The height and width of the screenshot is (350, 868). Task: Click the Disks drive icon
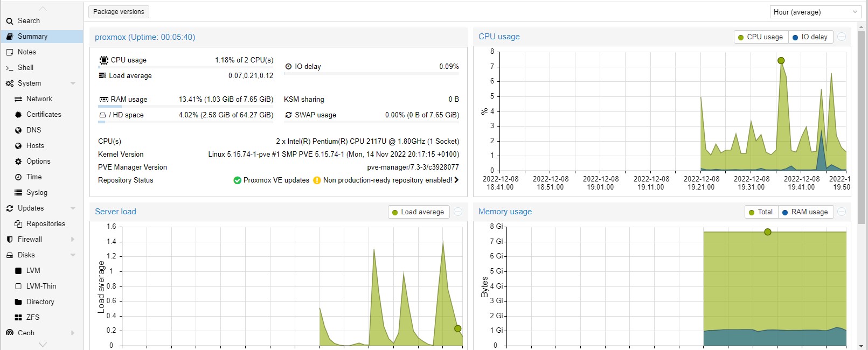[10, 255]
